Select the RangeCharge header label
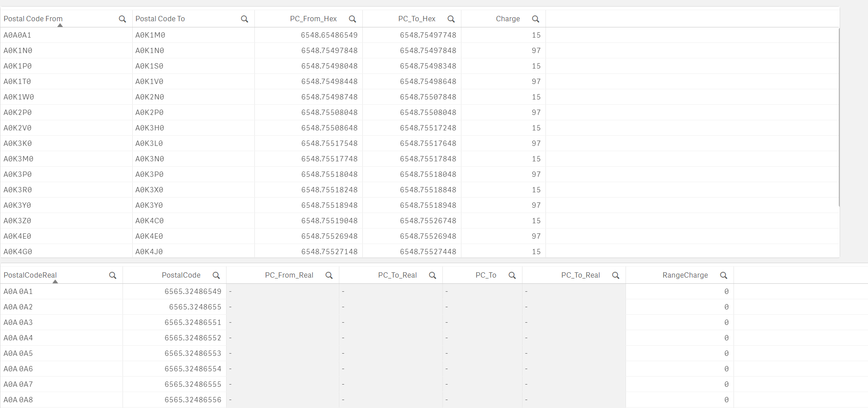Image resolution: width=868 pixels, height=408 pixels. point(685,275)
